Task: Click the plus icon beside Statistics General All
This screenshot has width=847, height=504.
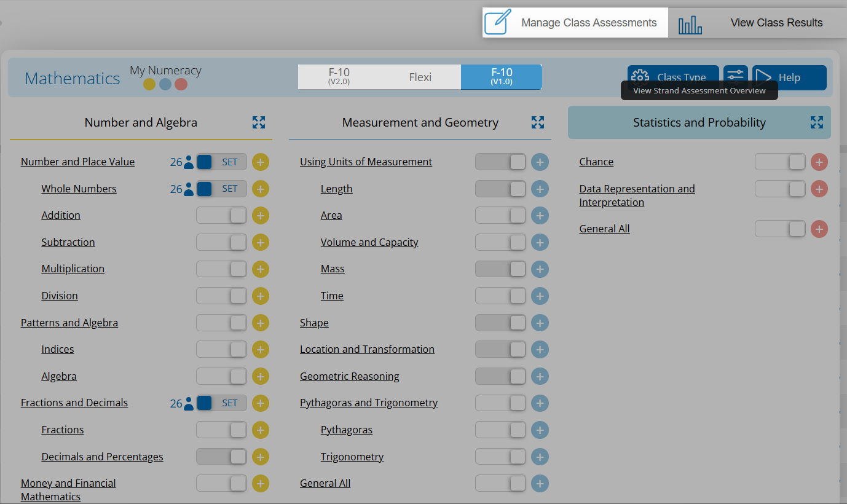Action: click(x=819, y=229)
